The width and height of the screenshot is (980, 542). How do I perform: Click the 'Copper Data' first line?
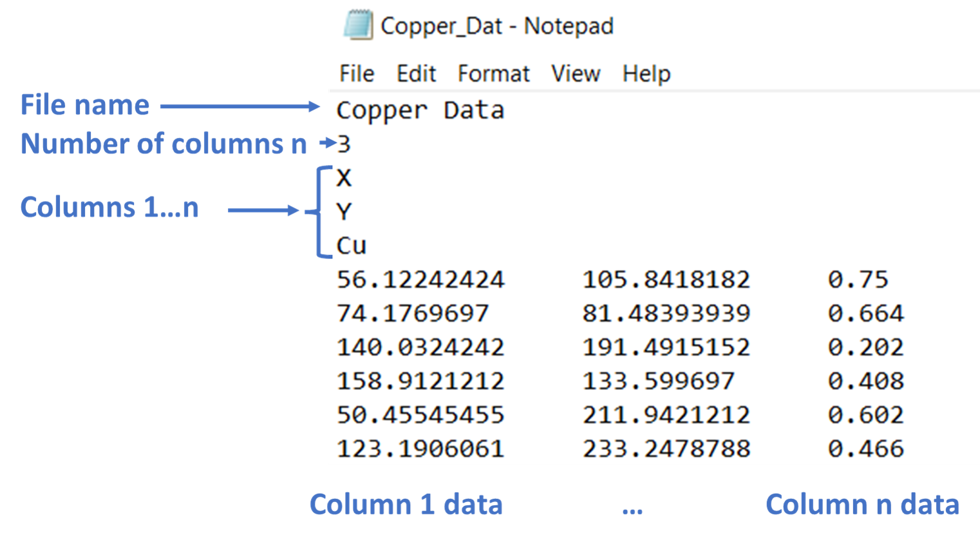pos(420,111)
